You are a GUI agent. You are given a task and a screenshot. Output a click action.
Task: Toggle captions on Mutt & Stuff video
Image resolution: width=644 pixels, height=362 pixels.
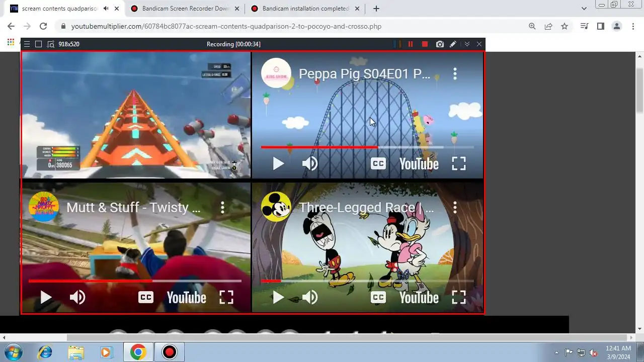(146, 297)
